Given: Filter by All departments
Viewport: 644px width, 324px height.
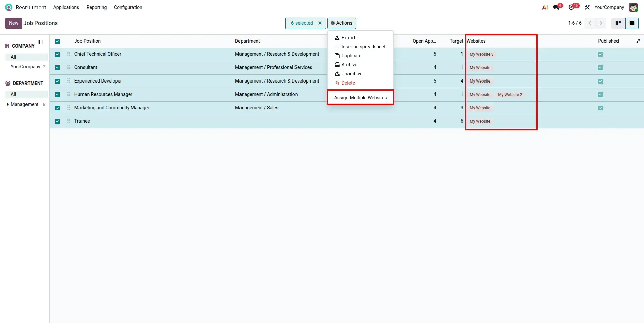Looking at the screenshot, I should coord(27,94).
